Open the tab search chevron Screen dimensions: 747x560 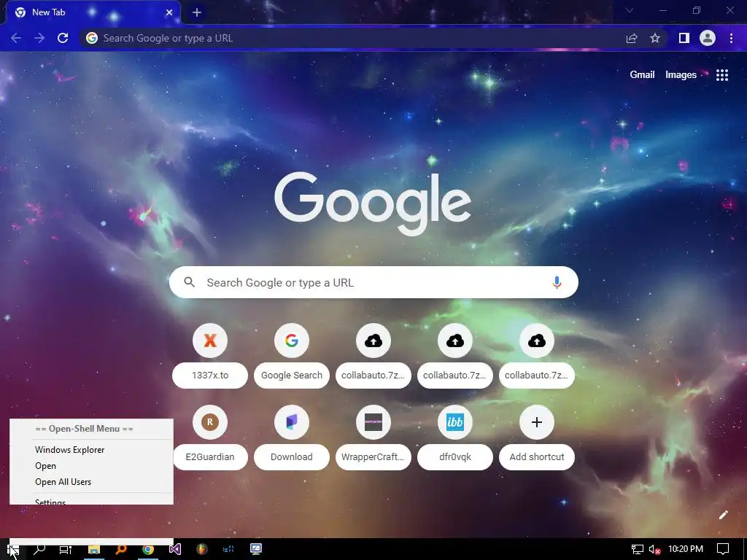click(x=630, y=10)
